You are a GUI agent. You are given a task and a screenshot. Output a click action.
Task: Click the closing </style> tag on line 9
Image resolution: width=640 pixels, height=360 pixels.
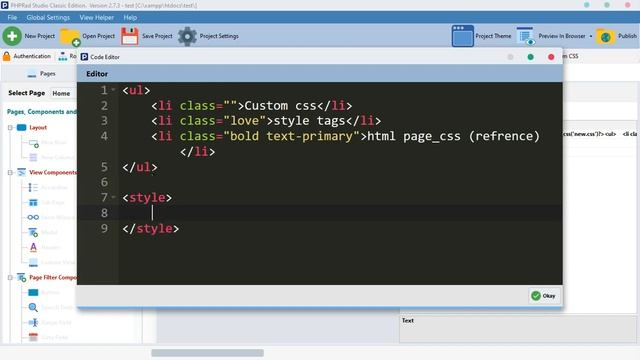click(151, 228)
